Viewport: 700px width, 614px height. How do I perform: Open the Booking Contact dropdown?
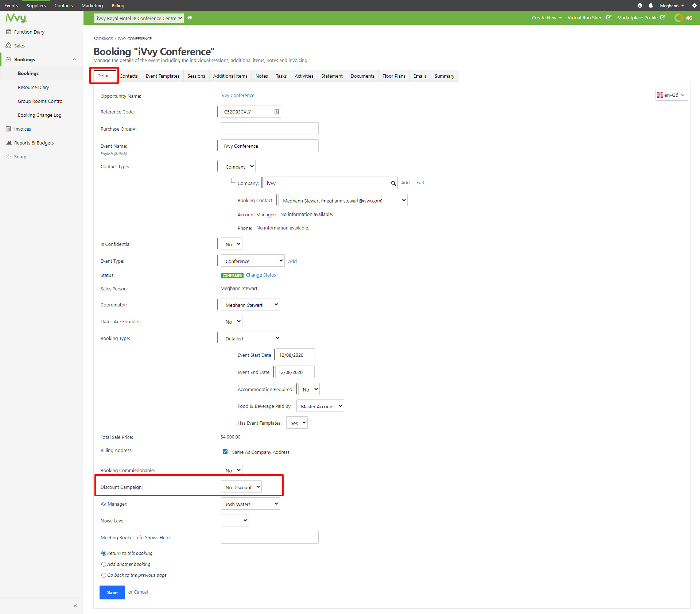click(x=343, y=200)
